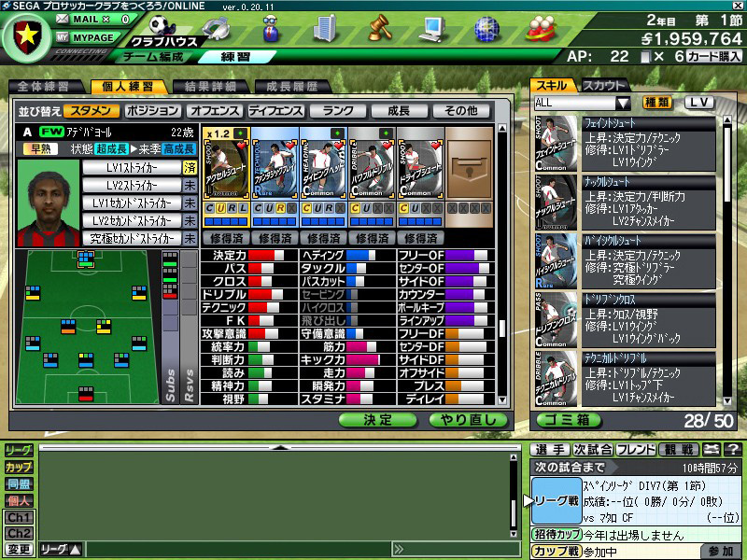Image resolution: width=747 pixels, height=560 pixels.
Task: Open the help question mark button
Action: [x=733, y=450]
